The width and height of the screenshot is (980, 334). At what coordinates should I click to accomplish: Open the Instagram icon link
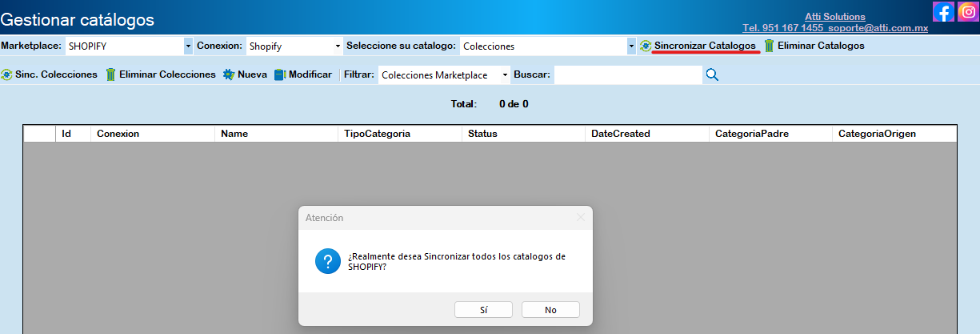click(967, 12)
